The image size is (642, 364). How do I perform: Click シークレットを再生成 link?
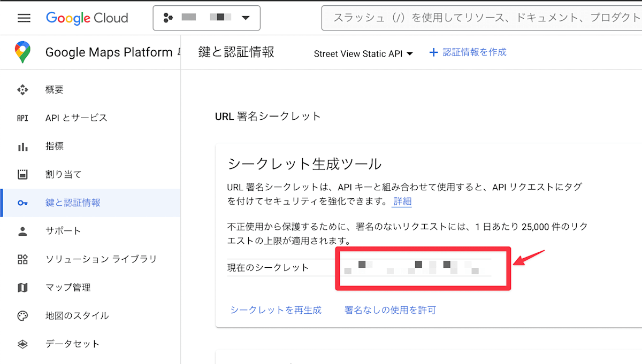[x=276, y=310]
